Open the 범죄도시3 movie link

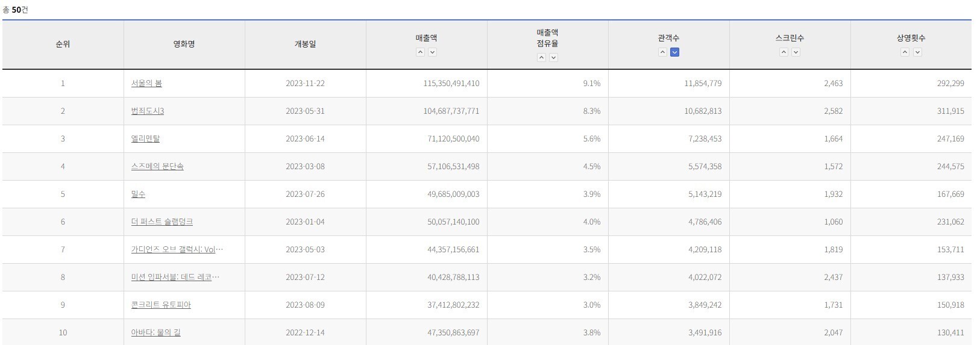click(x=148, y=111)
